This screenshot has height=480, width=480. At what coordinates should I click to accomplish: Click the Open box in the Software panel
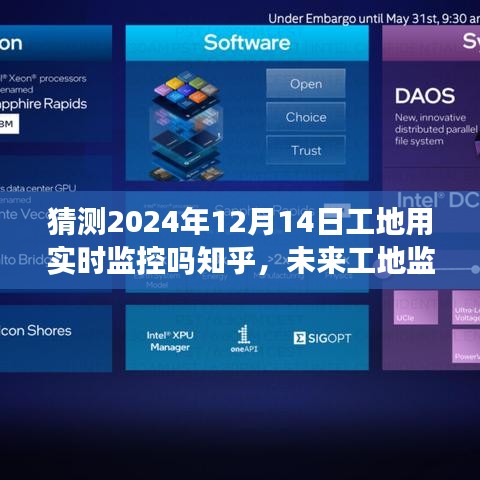306,83
